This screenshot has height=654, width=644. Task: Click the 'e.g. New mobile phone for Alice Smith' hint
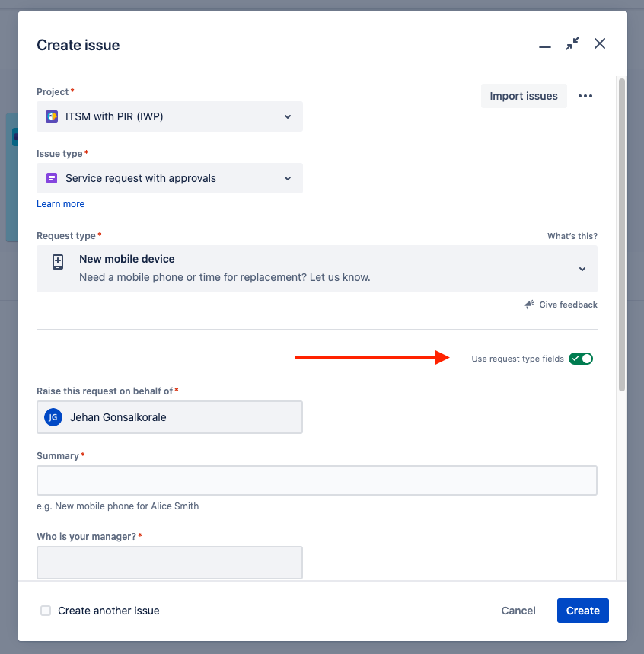coord(118,506)
